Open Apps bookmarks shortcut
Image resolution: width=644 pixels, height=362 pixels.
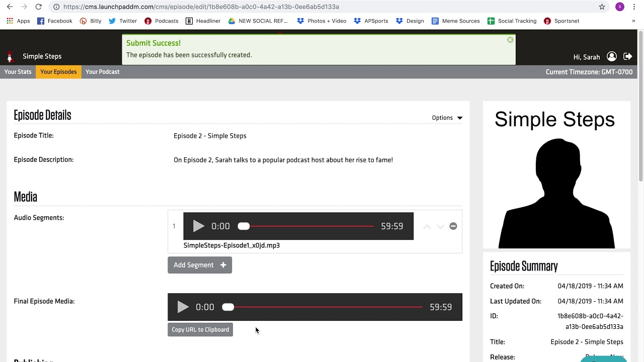pyautogui.click(x=18, y=21)
